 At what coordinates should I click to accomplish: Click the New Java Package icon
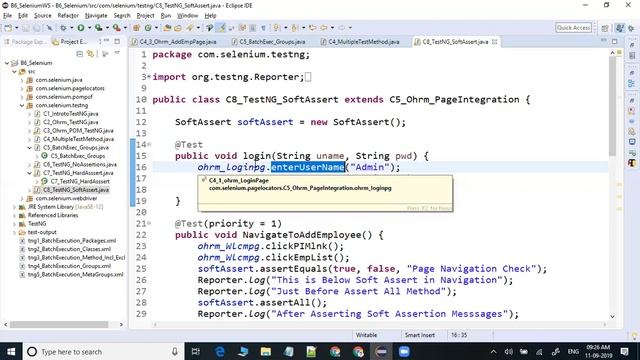[x=137, y=28]
